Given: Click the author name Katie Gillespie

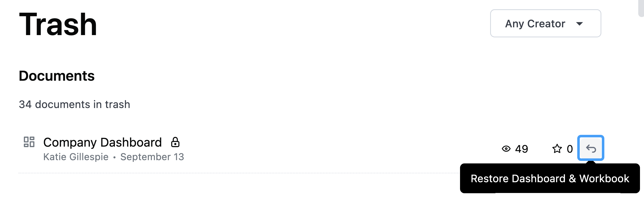Looking at the screenshot, I should coord(76,157).
